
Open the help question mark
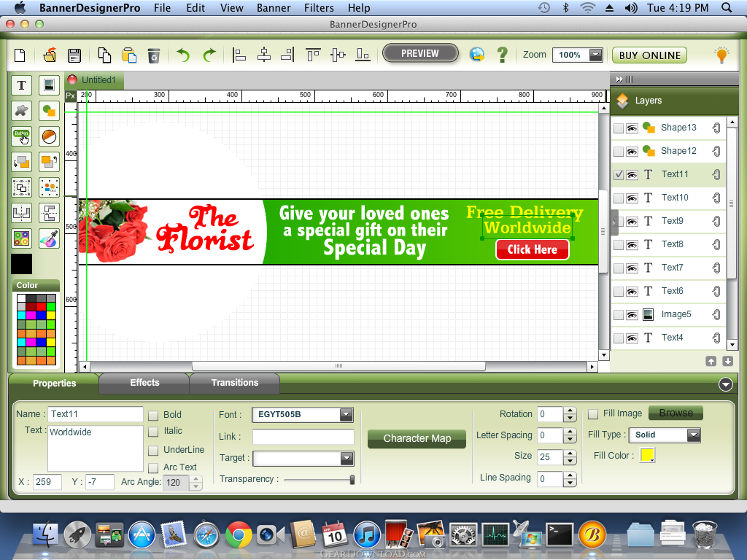(502, 55)
